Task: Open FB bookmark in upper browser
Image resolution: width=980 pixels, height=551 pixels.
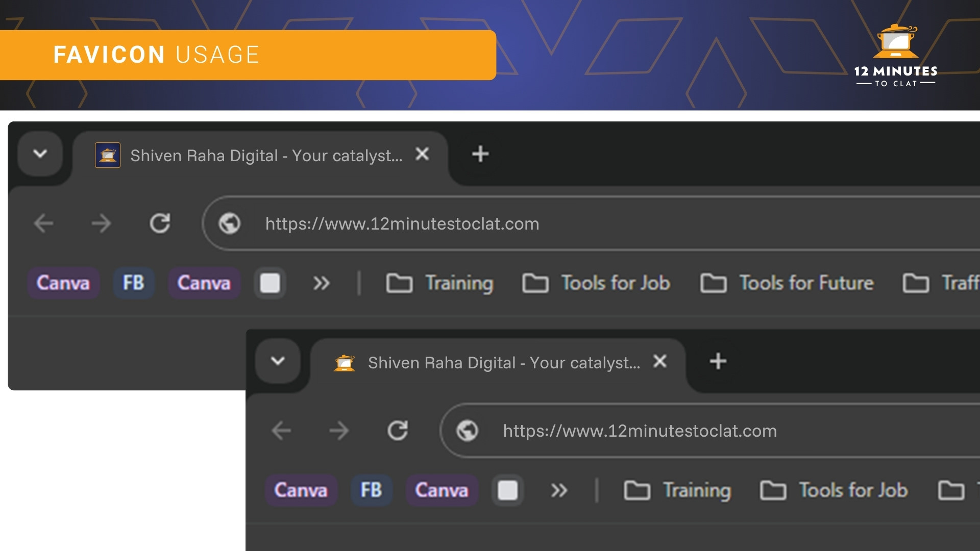Action: 134,283
